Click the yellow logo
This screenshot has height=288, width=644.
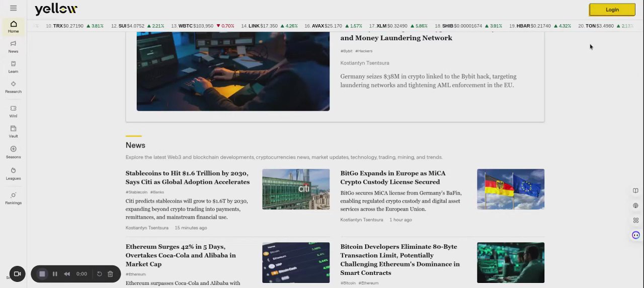click(56, 9)
